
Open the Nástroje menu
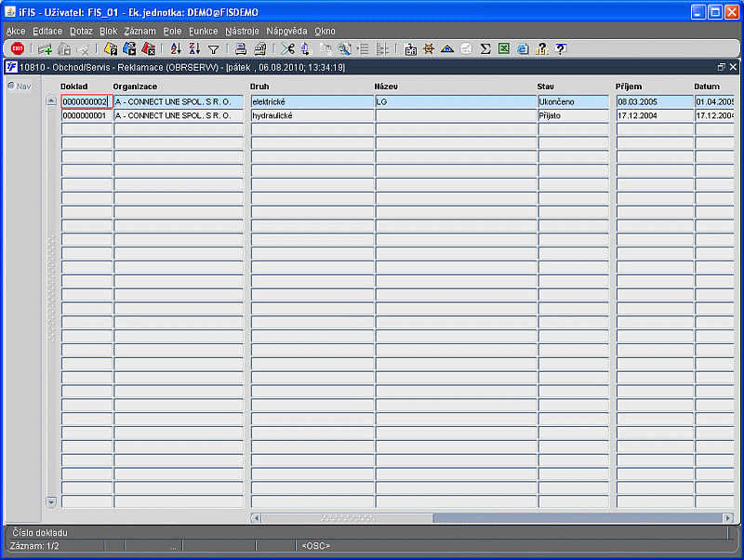(242, 32)
